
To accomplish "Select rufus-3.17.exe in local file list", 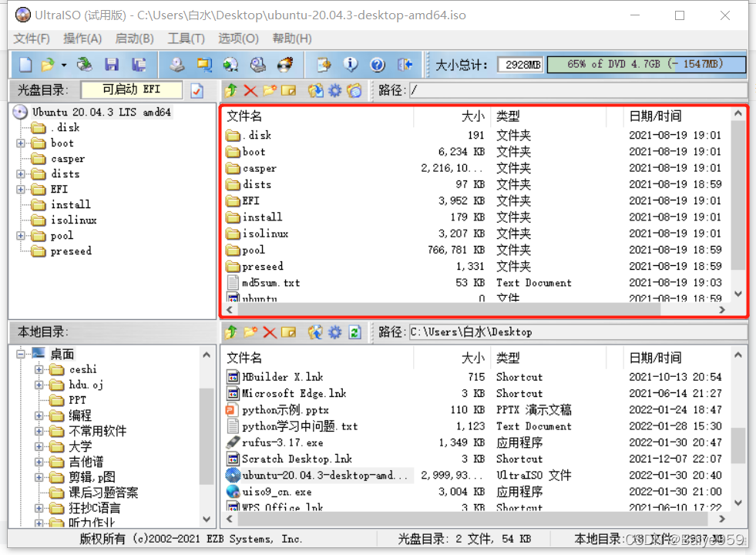I will 283,442.
